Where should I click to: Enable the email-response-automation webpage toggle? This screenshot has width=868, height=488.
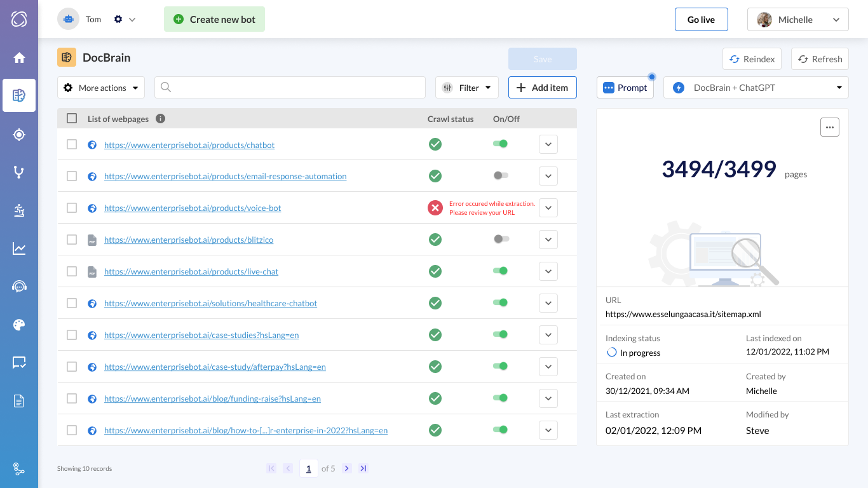[500, 176]
